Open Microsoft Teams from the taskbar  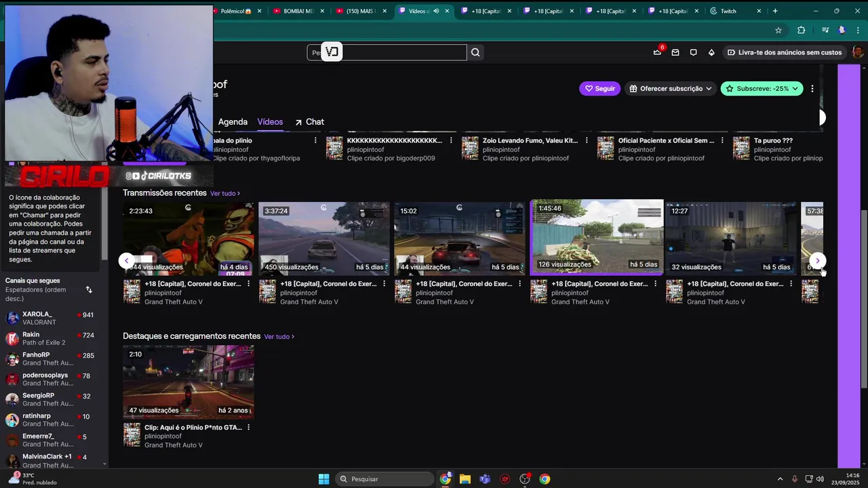click(x=485, y=479)
